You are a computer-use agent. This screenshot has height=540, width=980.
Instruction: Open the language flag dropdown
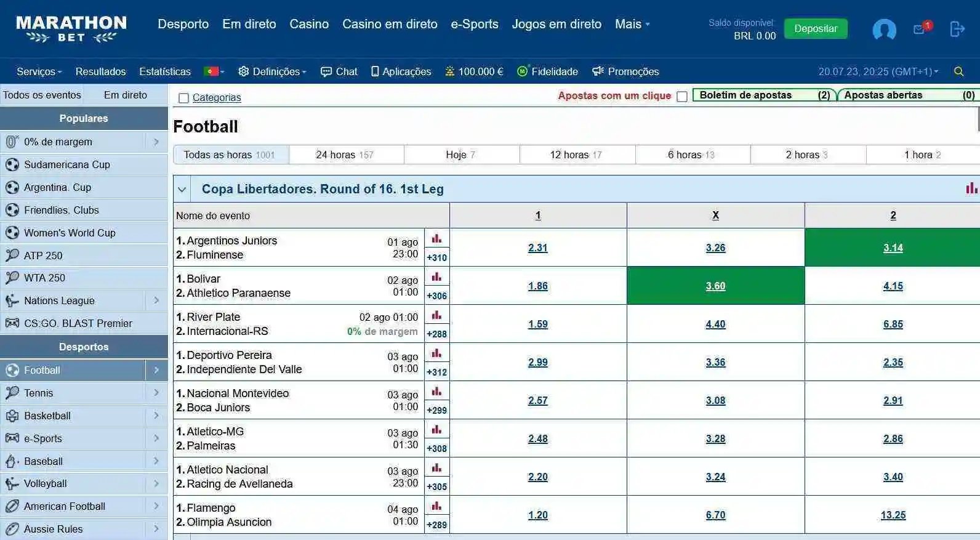click(214, 71)
